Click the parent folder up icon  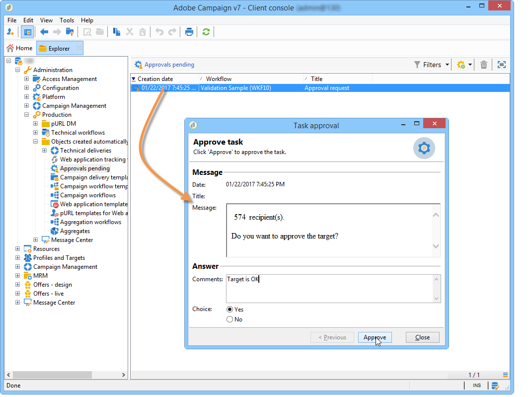tap(70, 32)
